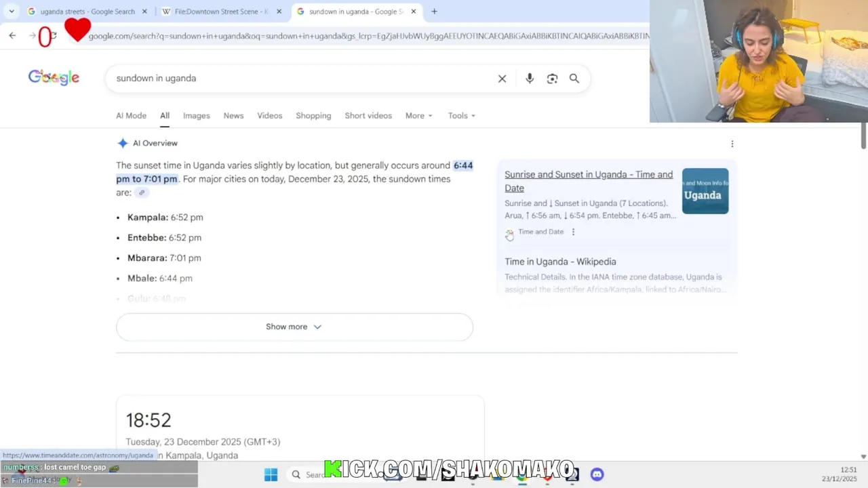
Task: Expand the More filters dropdown
Action: [418, 116]
